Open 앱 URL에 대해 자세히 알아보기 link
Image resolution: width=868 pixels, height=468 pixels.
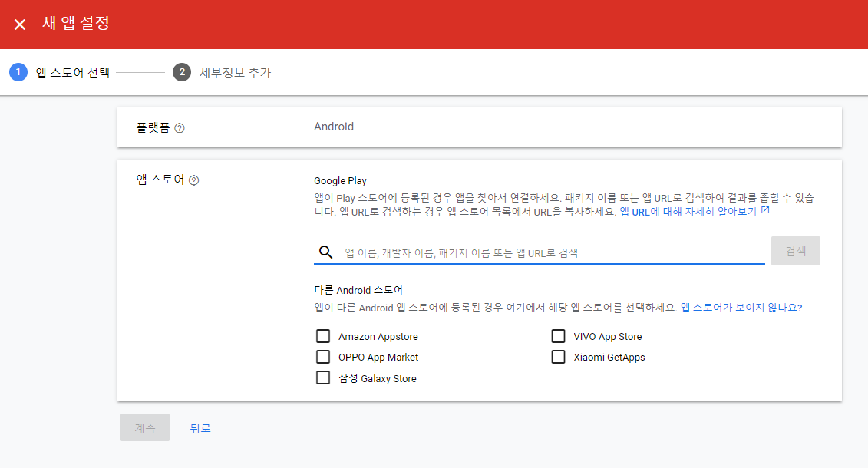point(688,212)
